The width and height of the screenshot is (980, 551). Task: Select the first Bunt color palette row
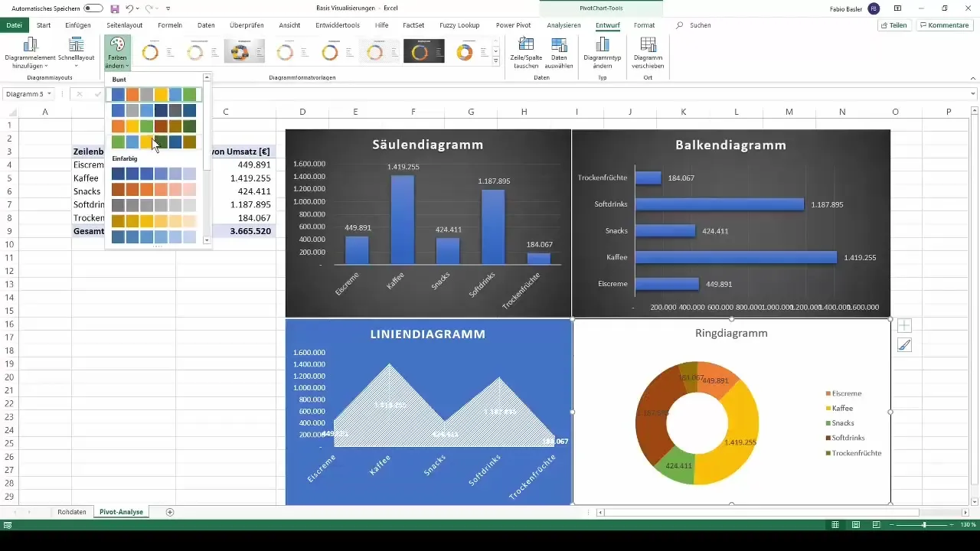pos(153,95)
